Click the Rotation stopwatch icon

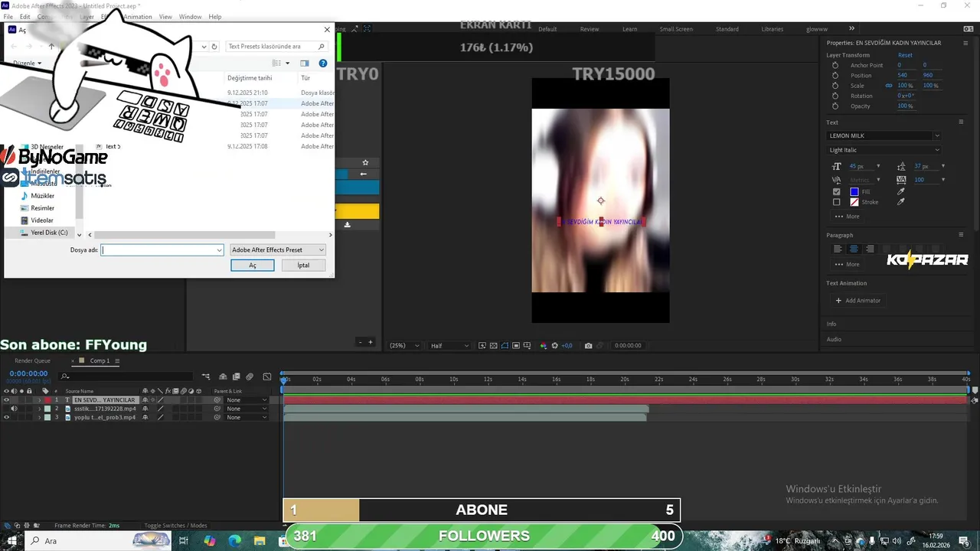[x=835, y=96]
